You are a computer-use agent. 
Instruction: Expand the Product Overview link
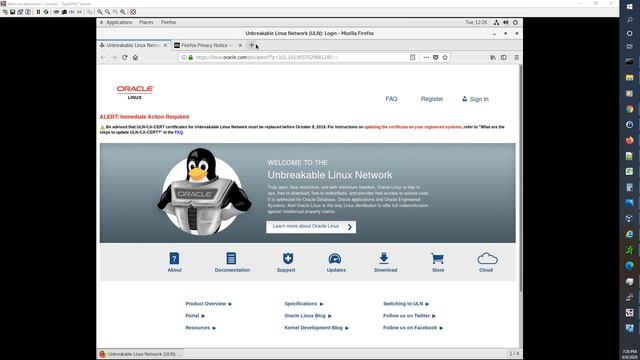pos(209,304)
